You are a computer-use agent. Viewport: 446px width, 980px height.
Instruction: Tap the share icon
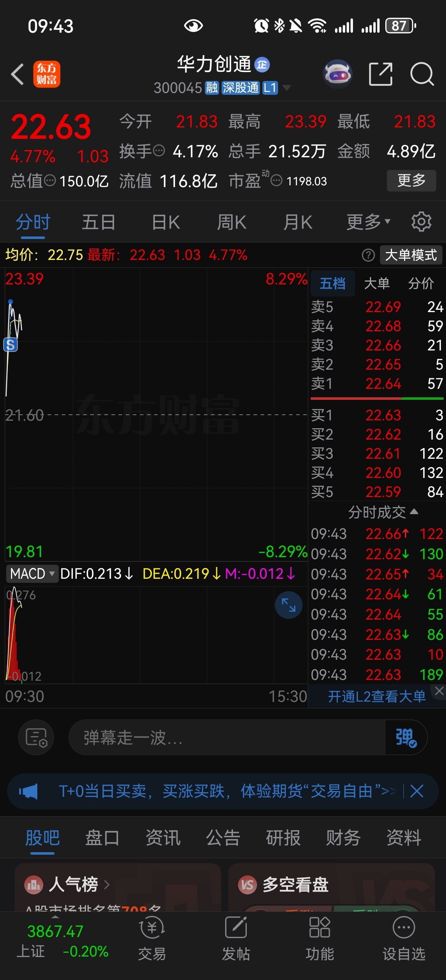coord(381,74)
